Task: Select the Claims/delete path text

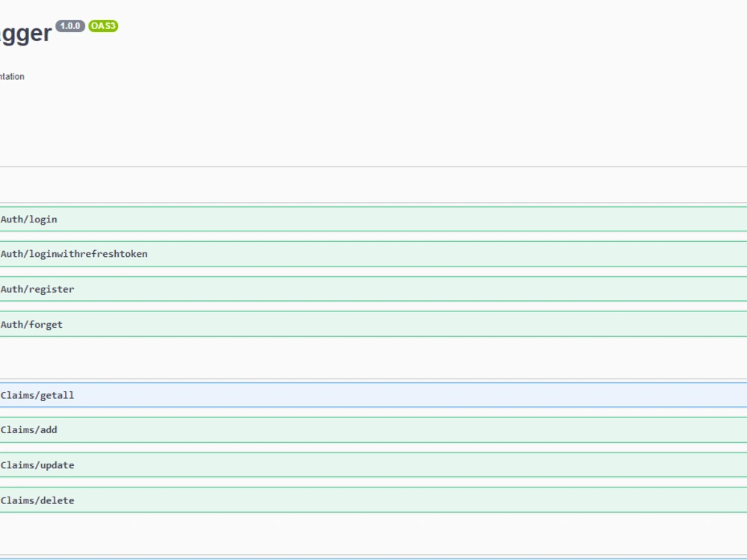Action: point(37,500)
